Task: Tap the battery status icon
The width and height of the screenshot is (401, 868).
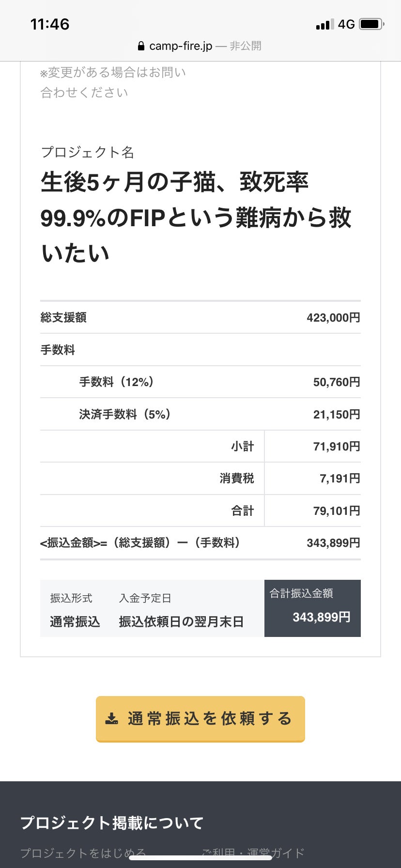Action: [x=371, y=24]
